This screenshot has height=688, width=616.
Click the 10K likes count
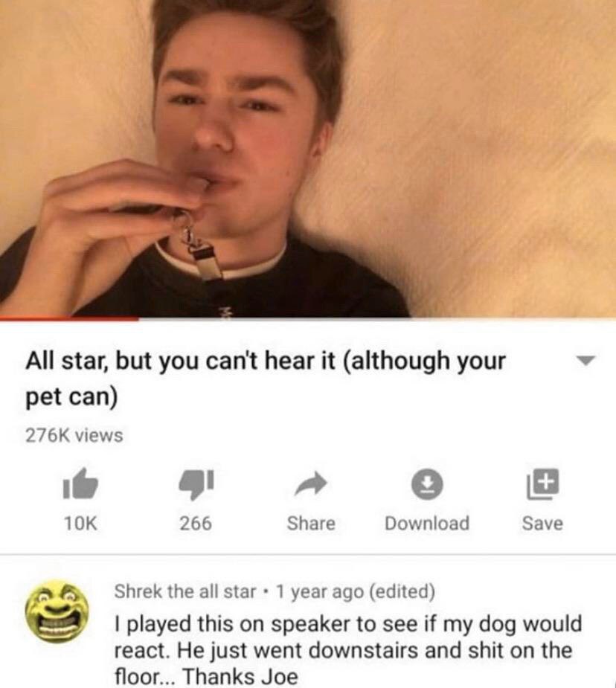click(x=80, y=523)
